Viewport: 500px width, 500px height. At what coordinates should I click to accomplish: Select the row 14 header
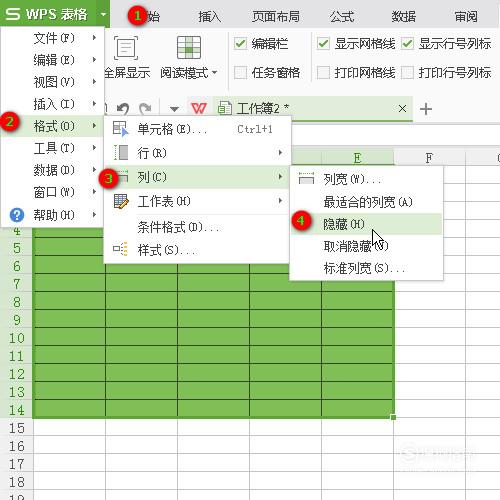click(x=16, y=410)
